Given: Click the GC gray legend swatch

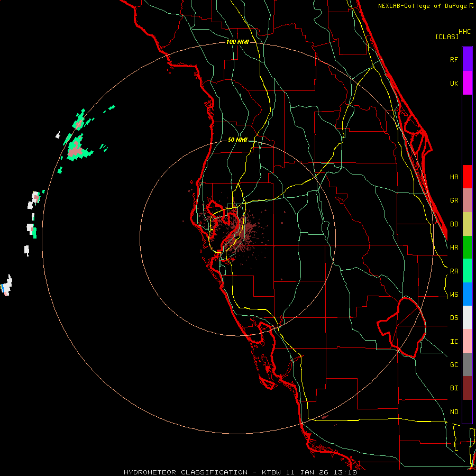Looking at the screenshot, I should 467,364.
